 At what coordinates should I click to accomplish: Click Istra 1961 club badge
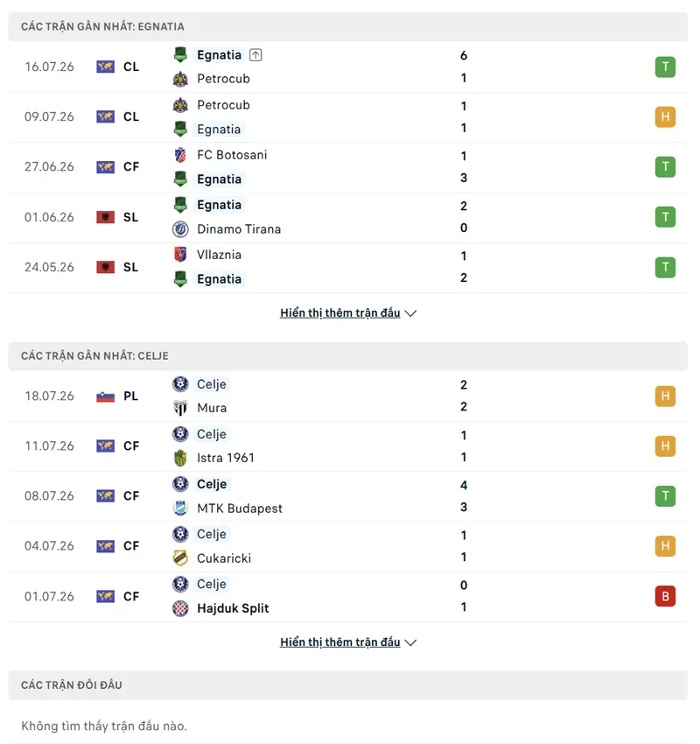click(180, 458)
